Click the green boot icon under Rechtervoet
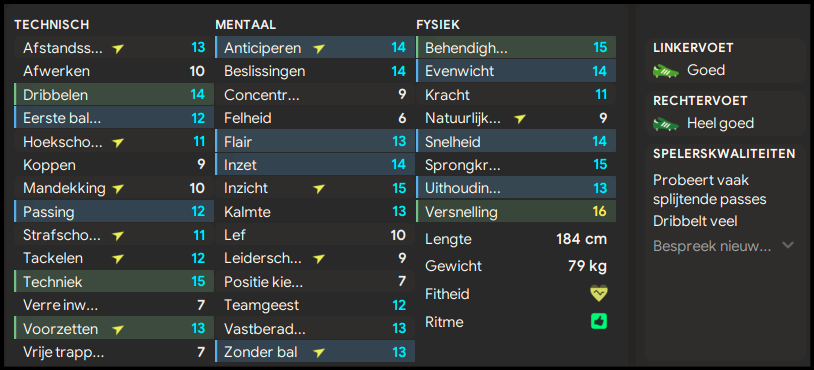The image size is (814, 370). 666,124
